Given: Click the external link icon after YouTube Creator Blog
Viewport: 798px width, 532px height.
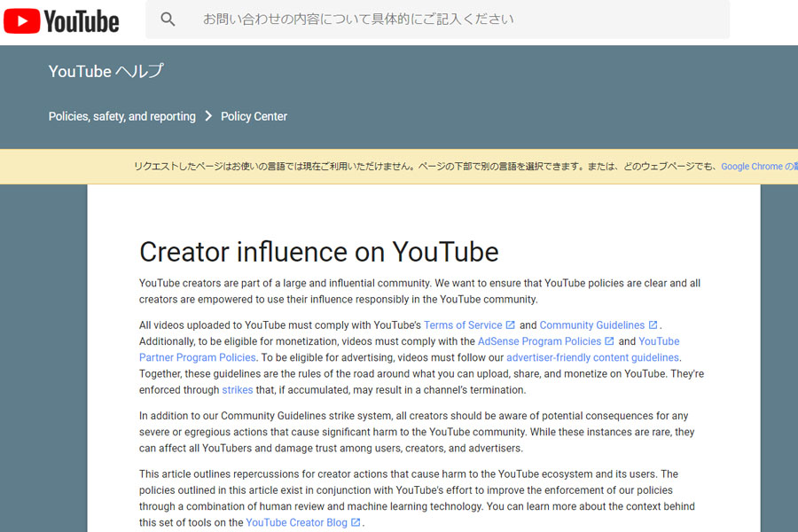Looking at the screenshot, I should [356, 522].
